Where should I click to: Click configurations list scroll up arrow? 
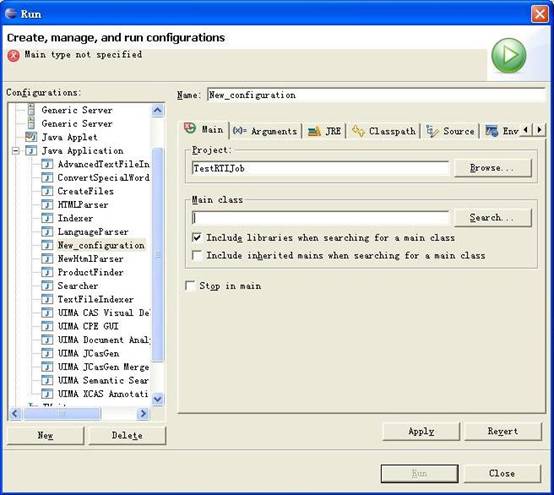158,110
